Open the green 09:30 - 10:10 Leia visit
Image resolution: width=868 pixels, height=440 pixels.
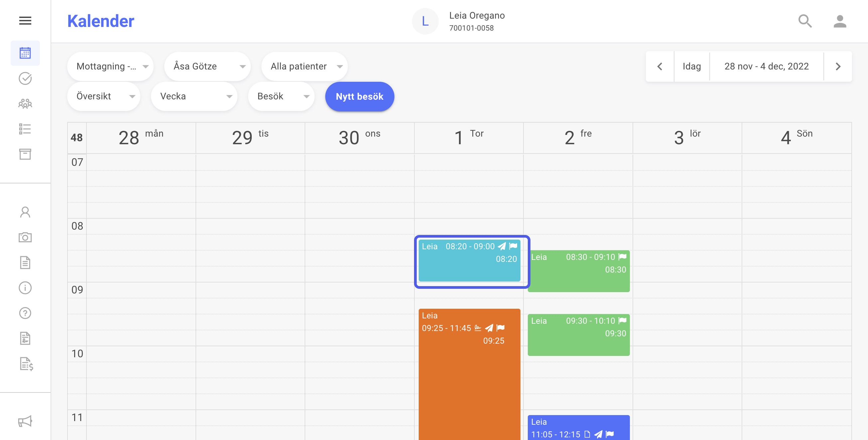[x=578, y=335]
